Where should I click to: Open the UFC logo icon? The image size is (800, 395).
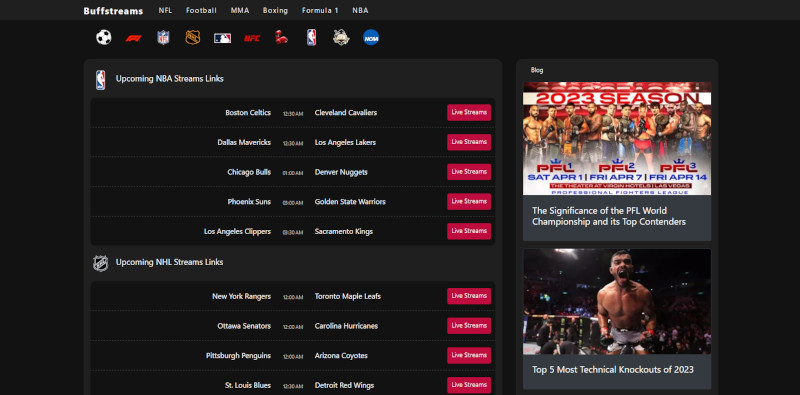[252, 38]
